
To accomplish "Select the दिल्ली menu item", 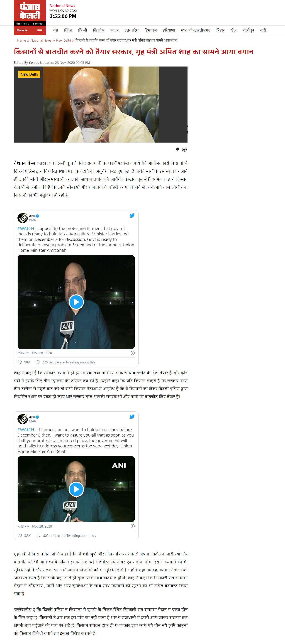I will click(x=83, y=30).
